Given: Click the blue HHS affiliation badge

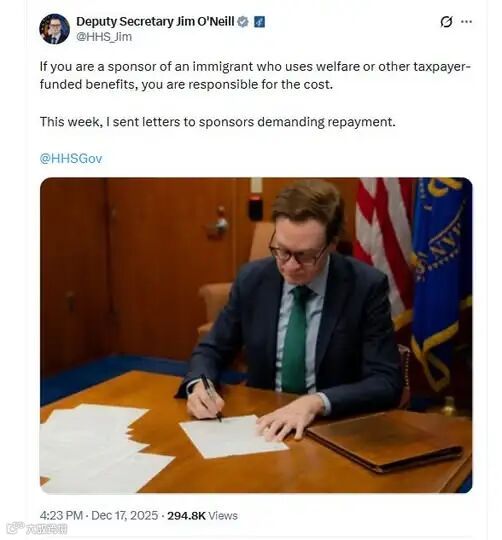Looking at the screenshot, I should coord(259,22).
